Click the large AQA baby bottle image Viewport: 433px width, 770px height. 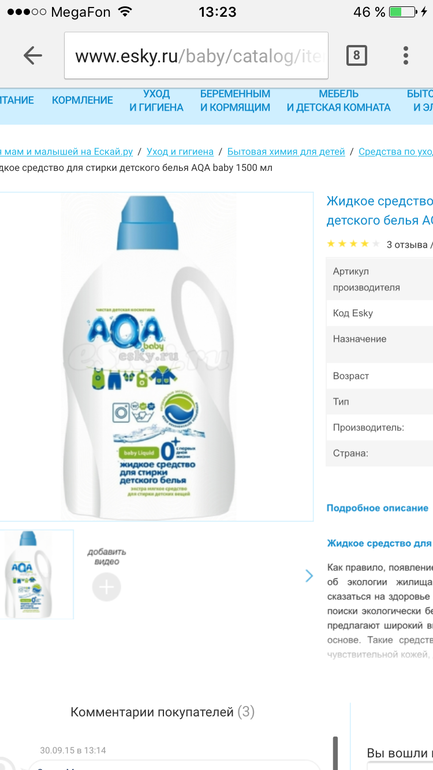[149, 357]
